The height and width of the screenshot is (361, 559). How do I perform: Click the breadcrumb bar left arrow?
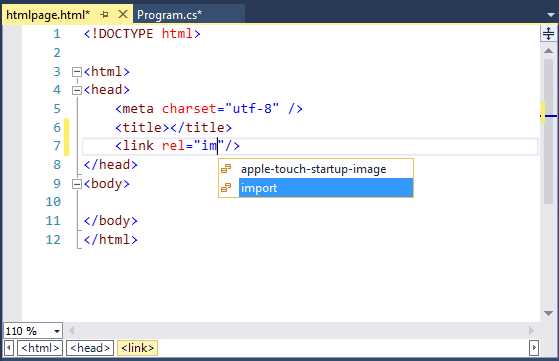9,347
